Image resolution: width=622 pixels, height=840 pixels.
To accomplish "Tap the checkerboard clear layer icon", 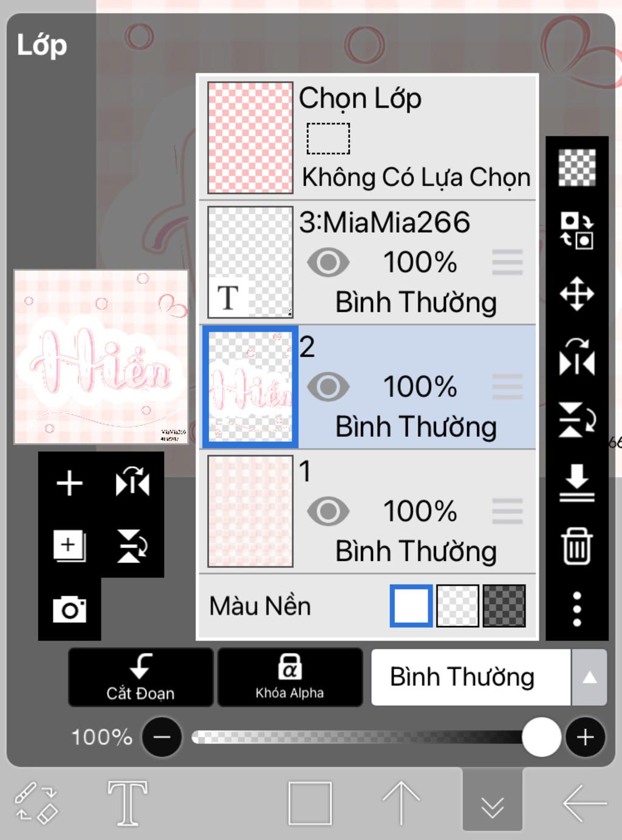I will pos(576,168).
